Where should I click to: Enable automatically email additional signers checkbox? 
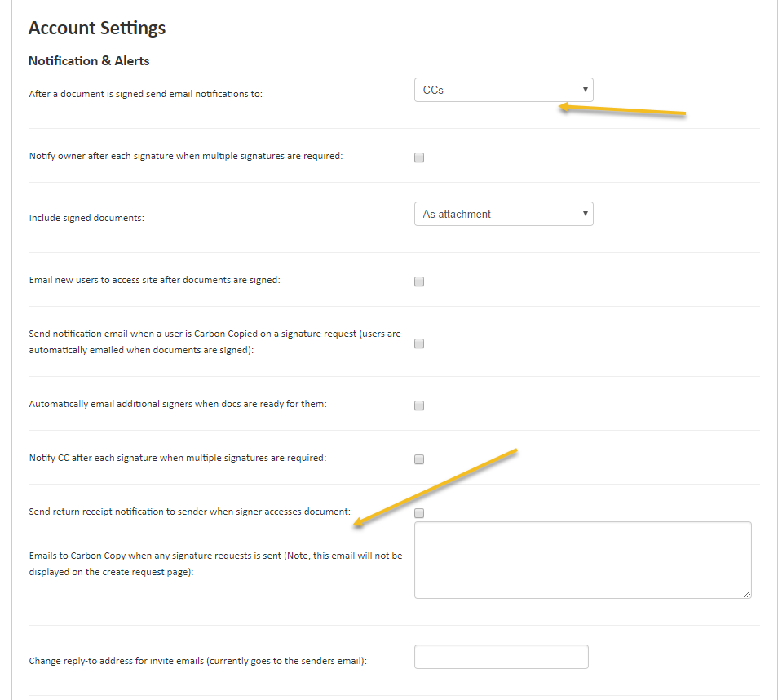point(419,405)
